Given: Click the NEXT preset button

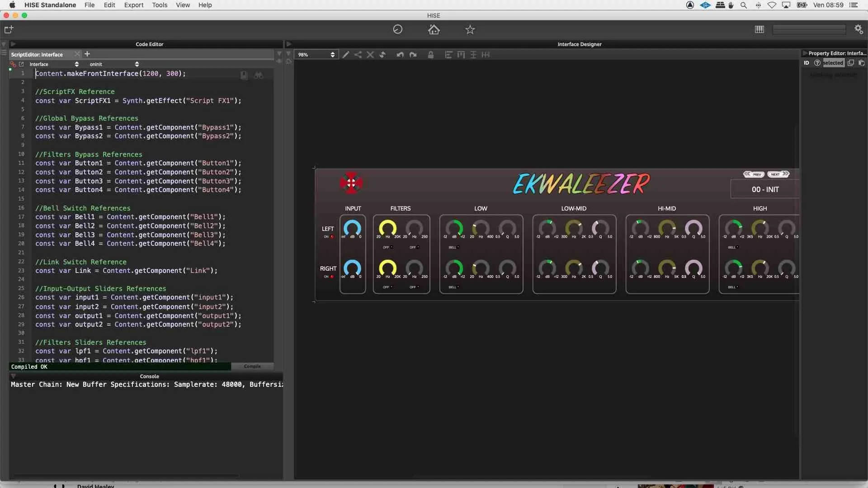Looking at the screenshot, I should pyautogui.click(x=778, y=174).
